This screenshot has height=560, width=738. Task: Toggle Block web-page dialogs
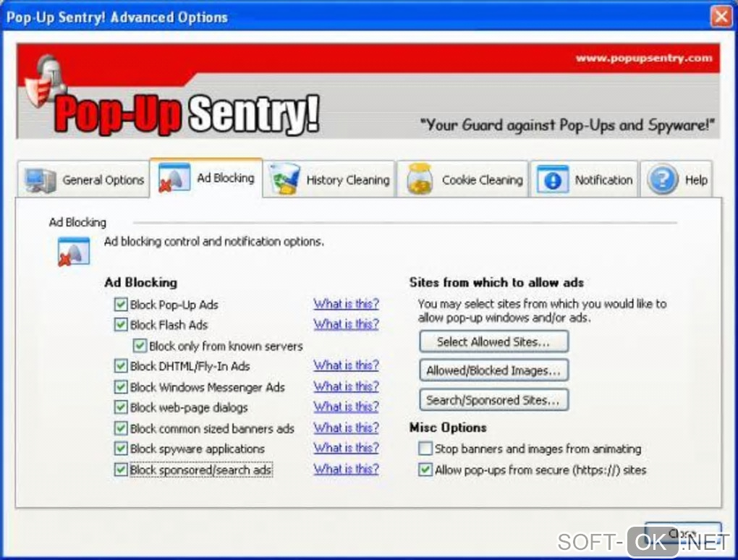click(121, 407)
